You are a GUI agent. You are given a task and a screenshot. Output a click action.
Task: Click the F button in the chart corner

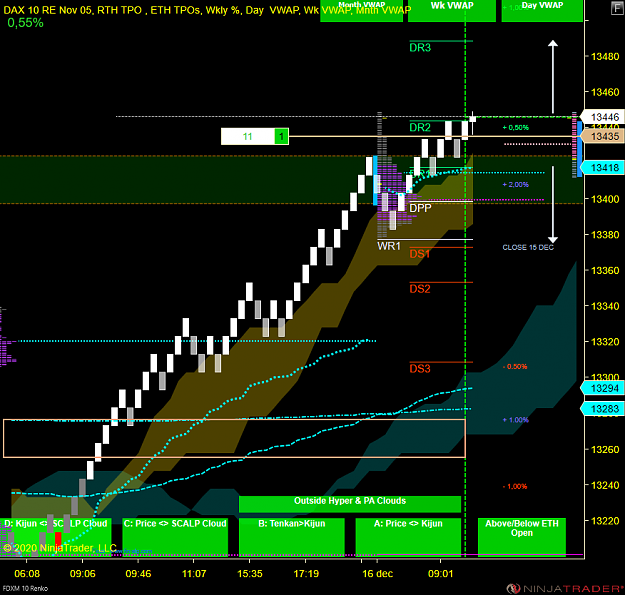(x=618, y=8)
